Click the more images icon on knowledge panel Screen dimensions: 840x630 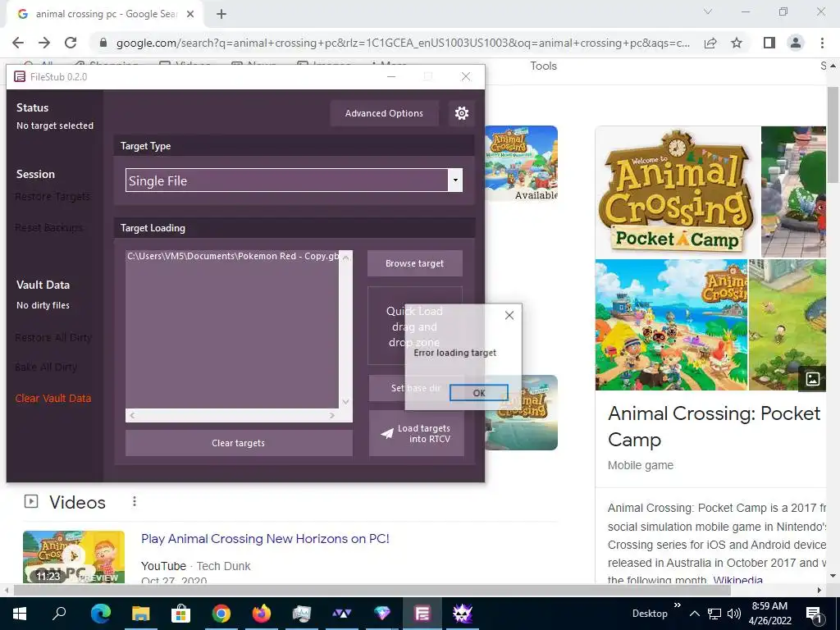813,379
